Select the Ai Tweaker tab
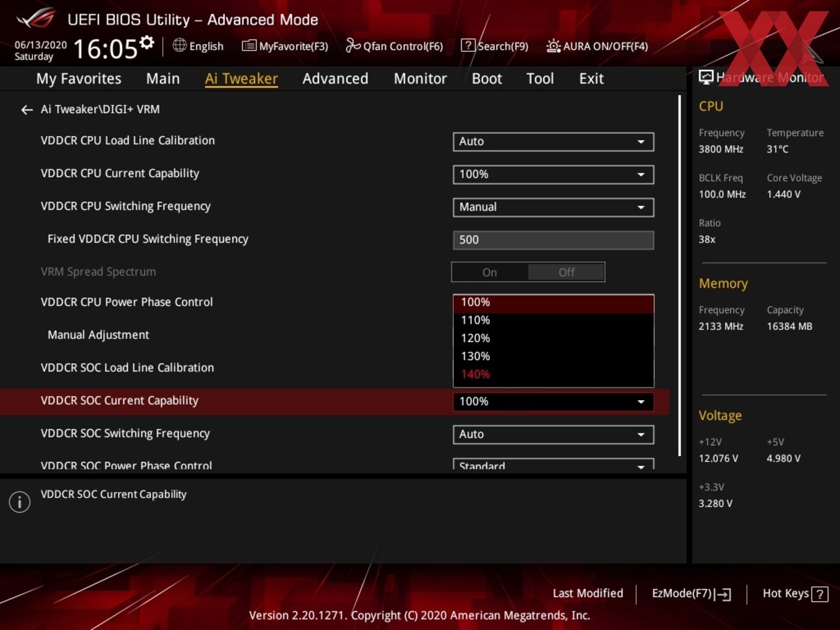The height and width of the screenshot is (630, 840). [241, 78]
